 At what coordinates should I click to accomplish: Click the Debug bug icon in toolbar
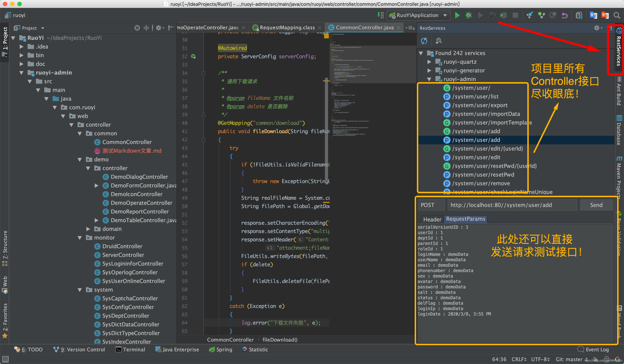point(468,15)
